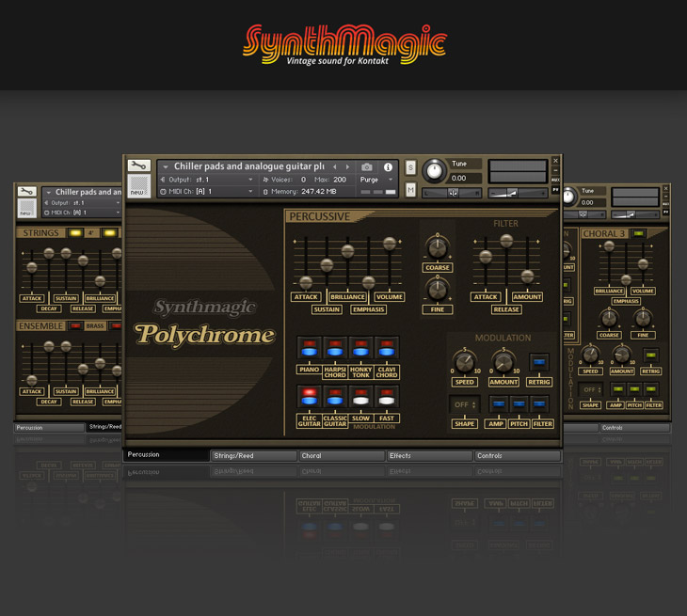
Task: Click the Filter Amount slider handle
Action: [x=527, y=276]
